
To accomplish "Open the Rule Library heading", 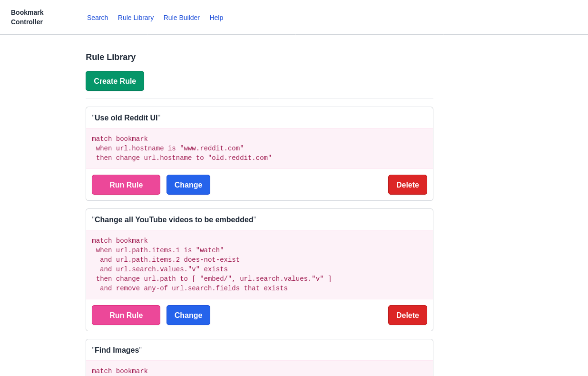I will (x=110, y=57).
